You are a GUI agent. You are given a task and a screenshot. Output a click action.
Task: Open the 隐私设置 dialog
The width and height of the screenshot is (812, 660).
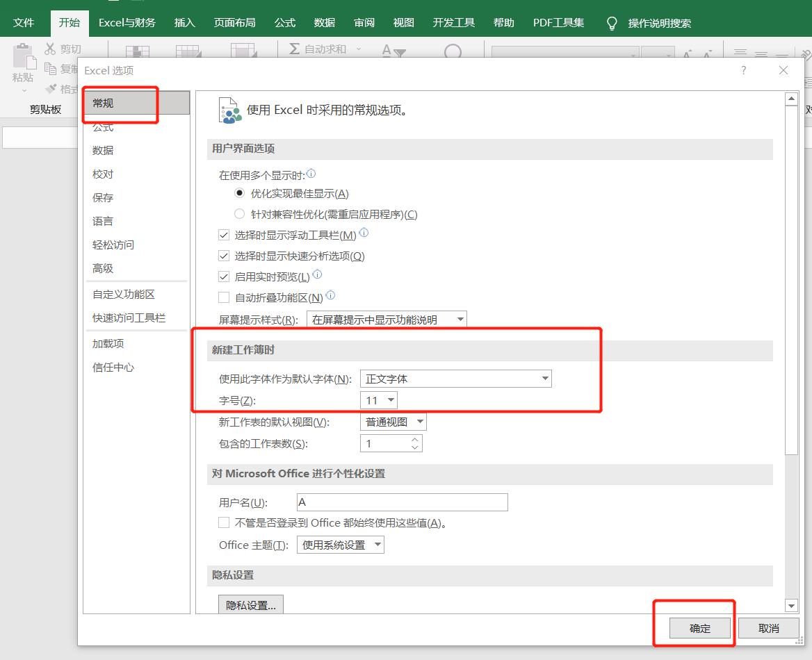click(251, 604)
